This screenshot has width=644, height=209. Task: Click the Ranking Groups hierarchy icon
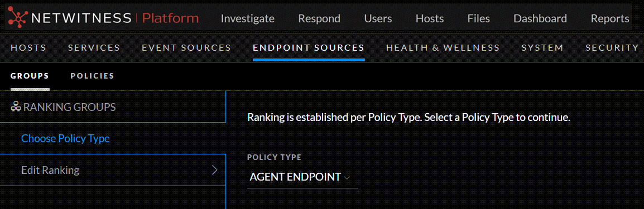click(x=16, y=108)
